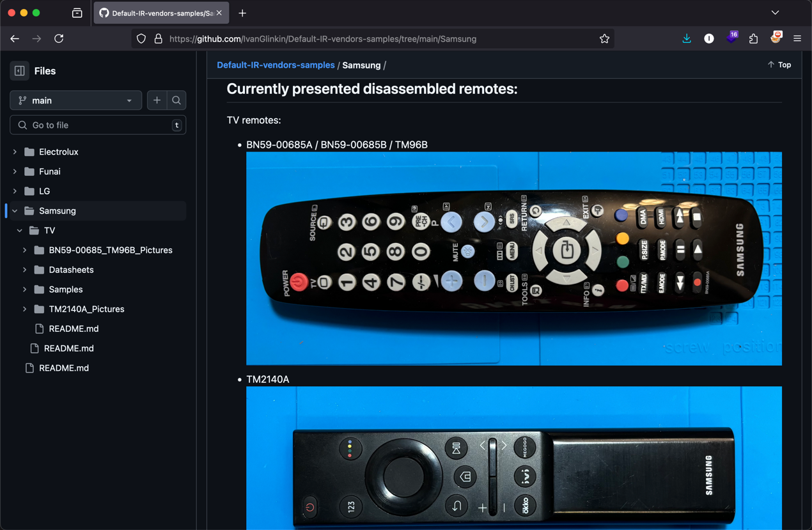Open the Datasheets folder
This screenshot has width=812, height=530.
point(71,270)
